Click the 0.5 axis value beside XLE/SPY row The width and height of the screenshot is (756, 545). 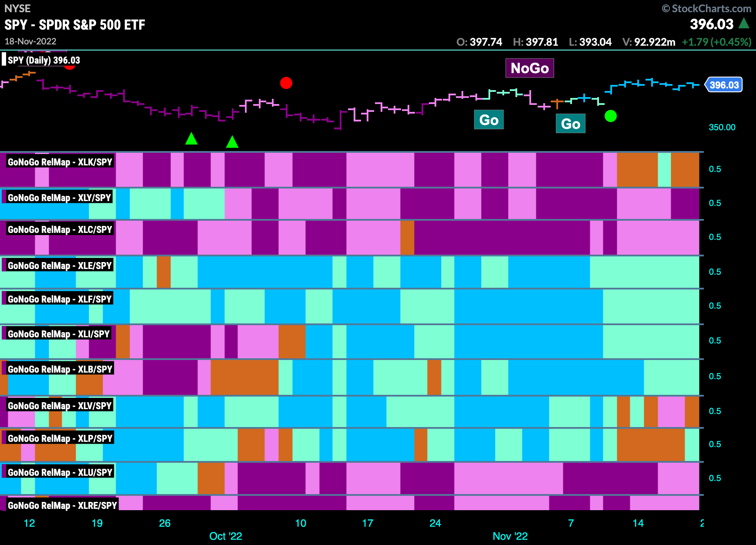click(715, 272)
